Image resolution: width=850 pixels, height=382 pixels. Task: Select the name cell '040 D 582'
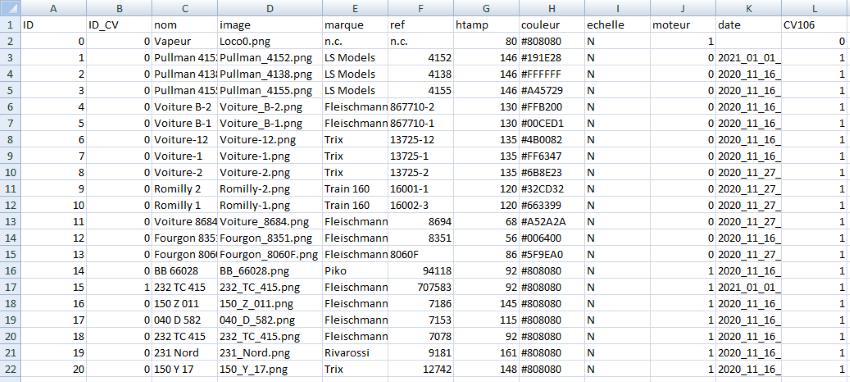point(185,320)
